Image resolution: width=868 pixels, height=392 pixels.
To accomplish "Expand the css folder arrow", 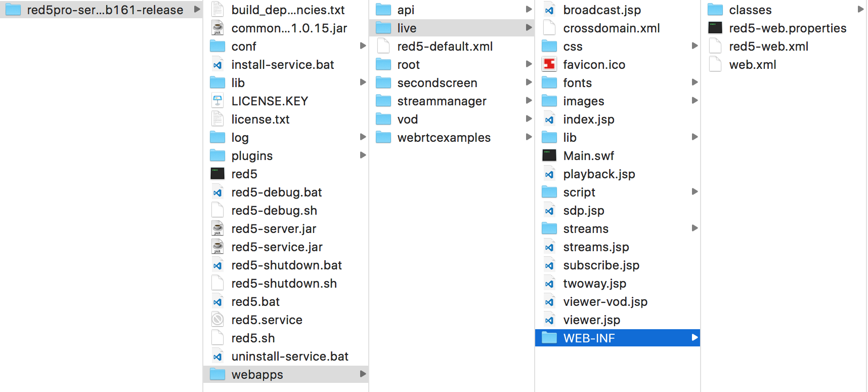I will click(695, 46).
